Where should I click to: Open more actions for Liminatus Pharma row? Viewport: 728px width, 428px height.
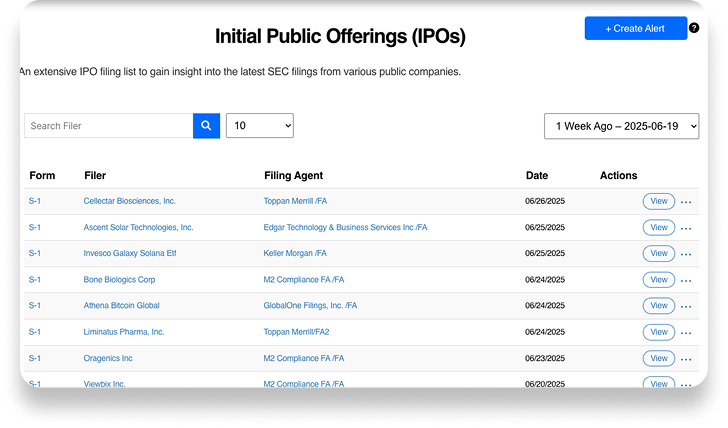[x=686, y=332]
